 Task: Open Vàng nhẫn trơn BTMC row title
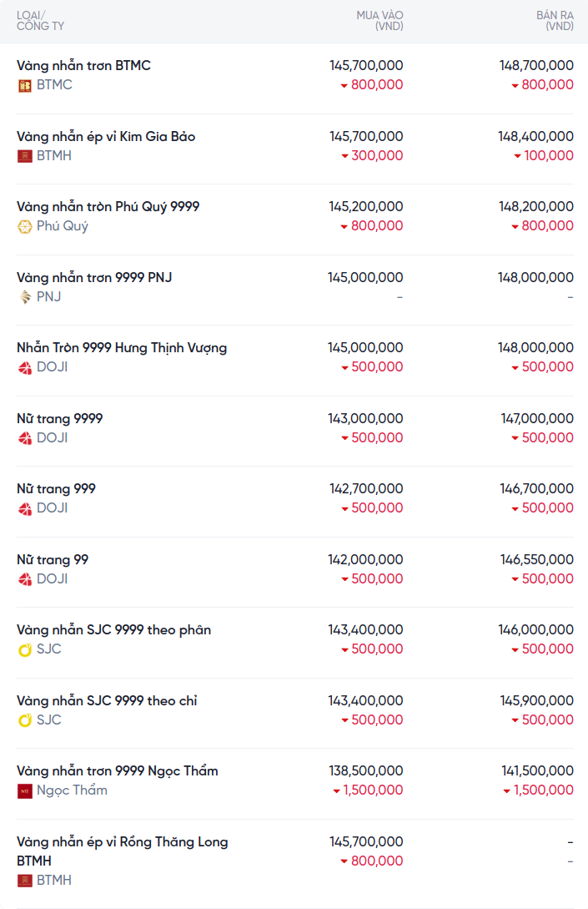[83, 65]
